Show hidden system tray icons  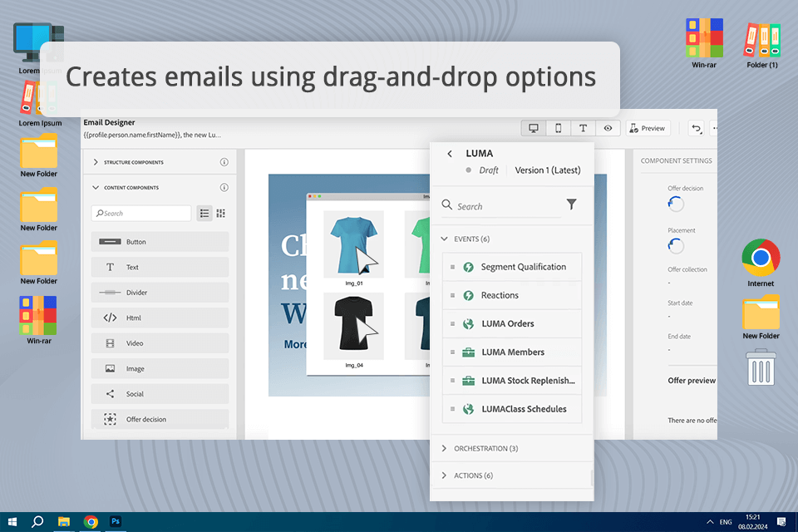point(709,522)
